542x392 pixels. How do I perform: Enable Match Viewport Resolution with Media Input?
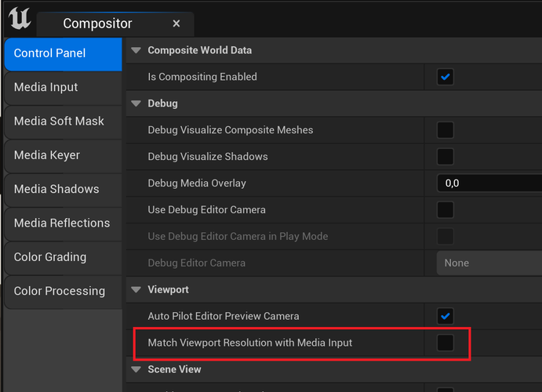tap(446, 343)
